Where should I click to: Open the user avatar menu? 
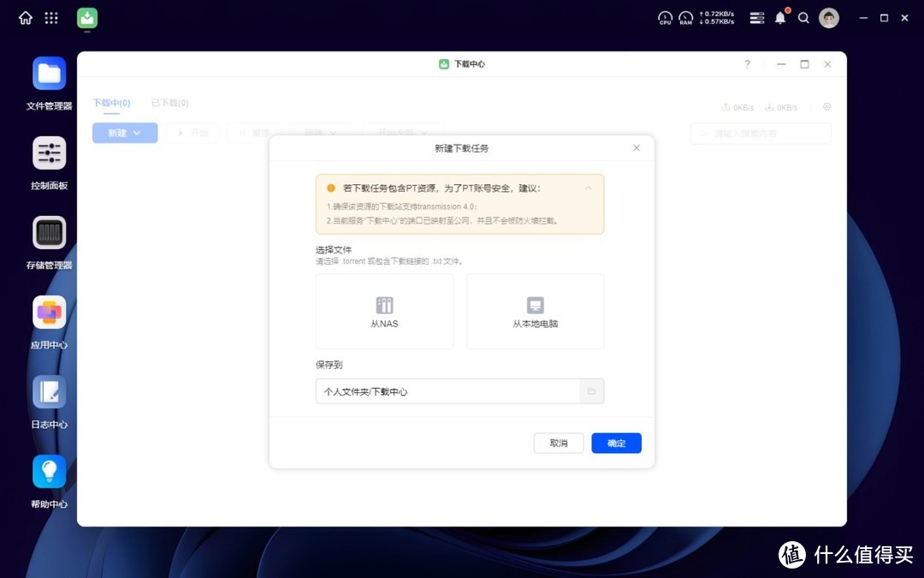[x=828, y=17]
